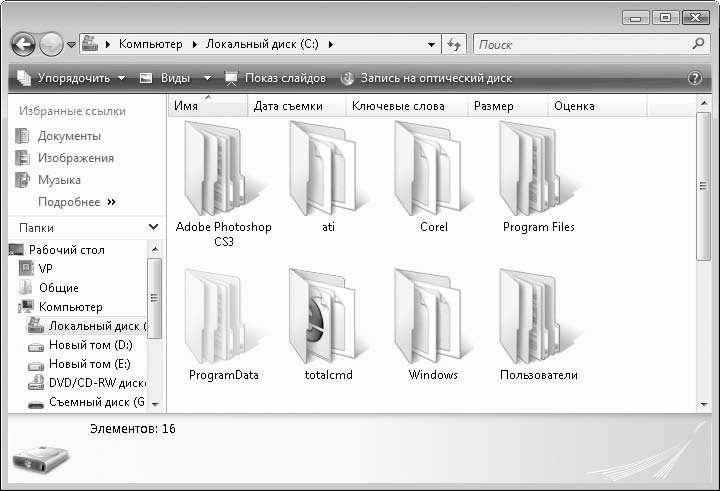Sort by Имя column header
Screen dimensions: 720x491
(186, 106)
